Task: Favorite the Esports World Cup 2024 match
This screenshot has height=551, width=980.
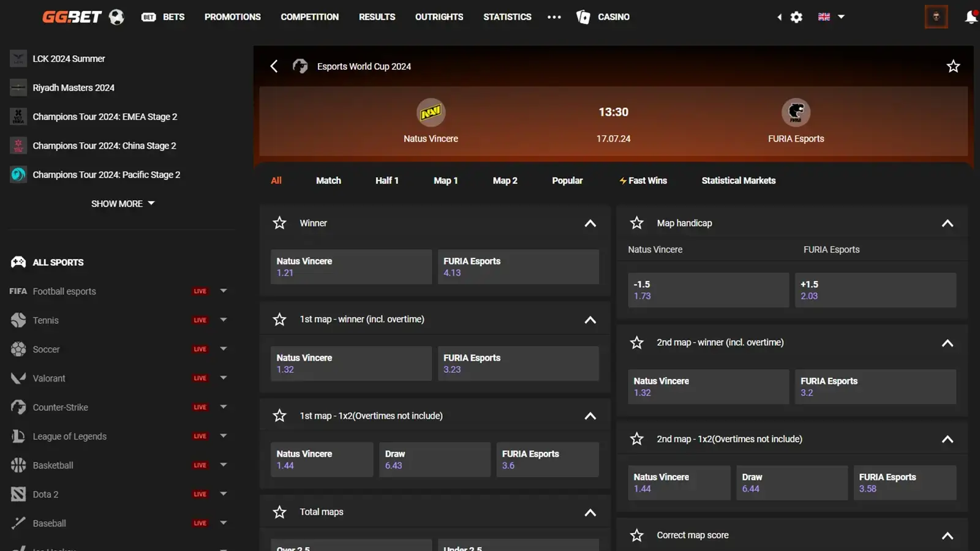Action: [x=953, y=66]
